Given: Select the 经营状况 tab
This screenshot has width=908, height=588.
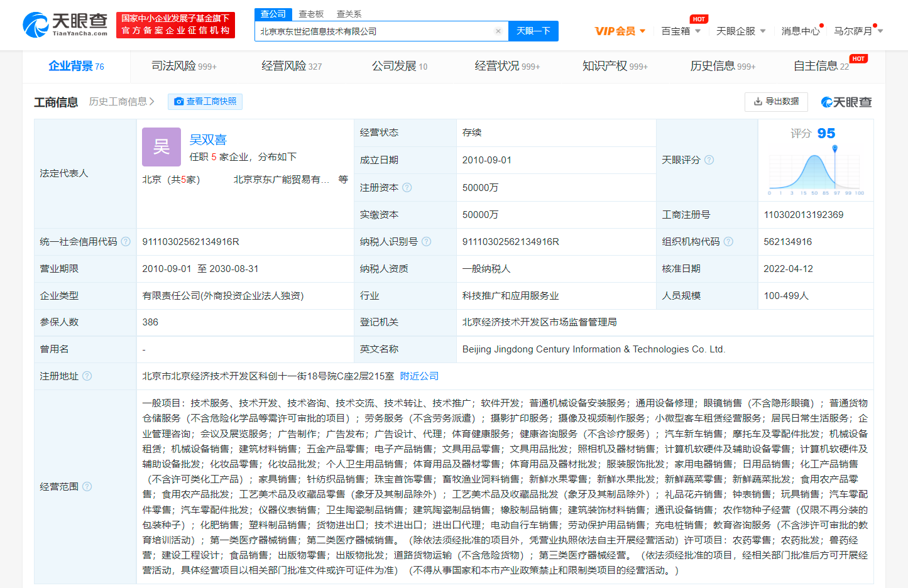Looking at the screenshot, I should click(507, 66).
